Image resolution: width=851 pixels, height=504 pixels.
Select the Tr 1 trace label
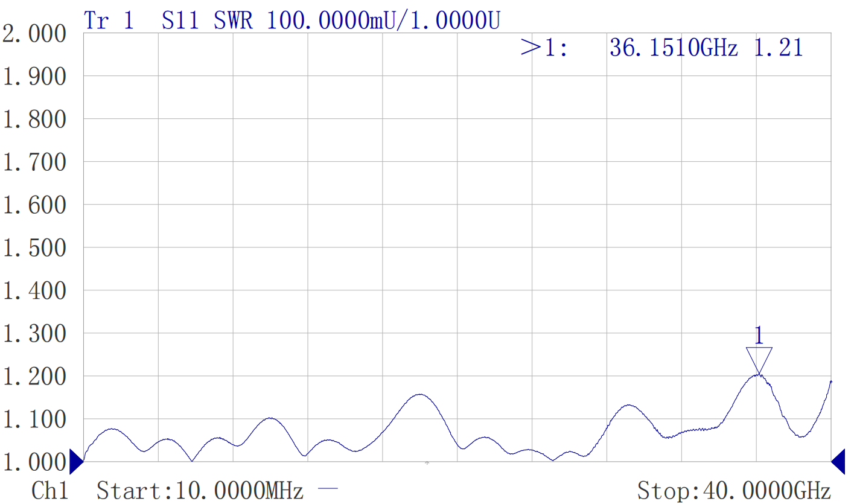[109, 21]
